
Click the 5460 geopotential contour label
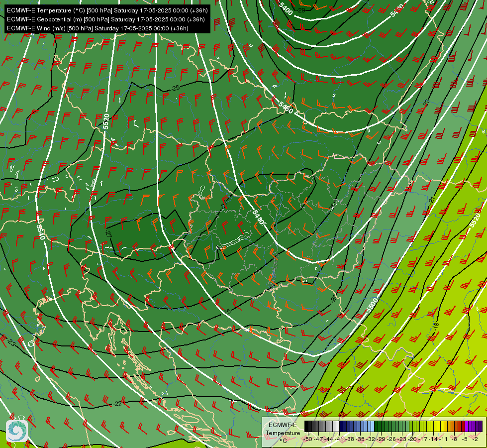(x=286, y=107)
